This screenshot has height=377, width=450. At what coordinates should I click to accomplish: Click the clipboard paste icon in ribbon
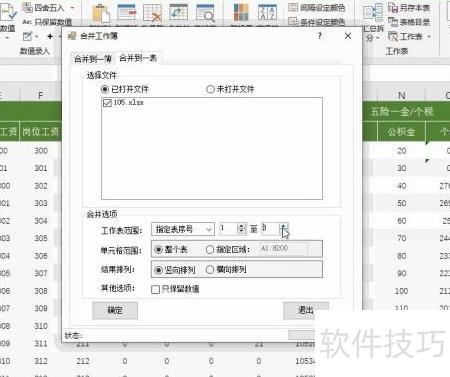[x=101, y=13]
